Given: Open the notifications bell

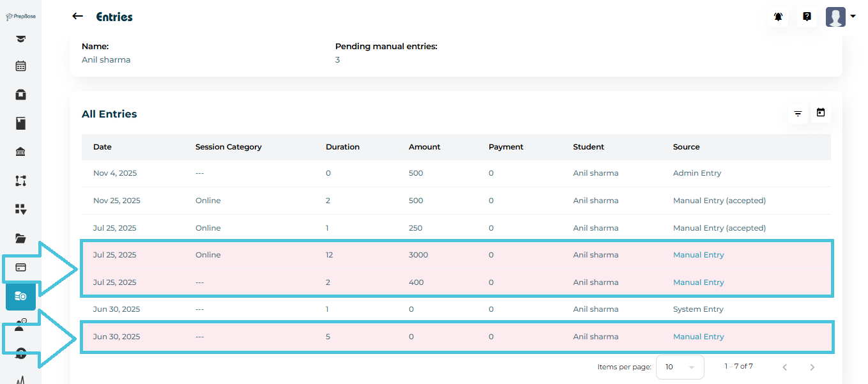Looking at the screenshot, I should pos(778,17).
